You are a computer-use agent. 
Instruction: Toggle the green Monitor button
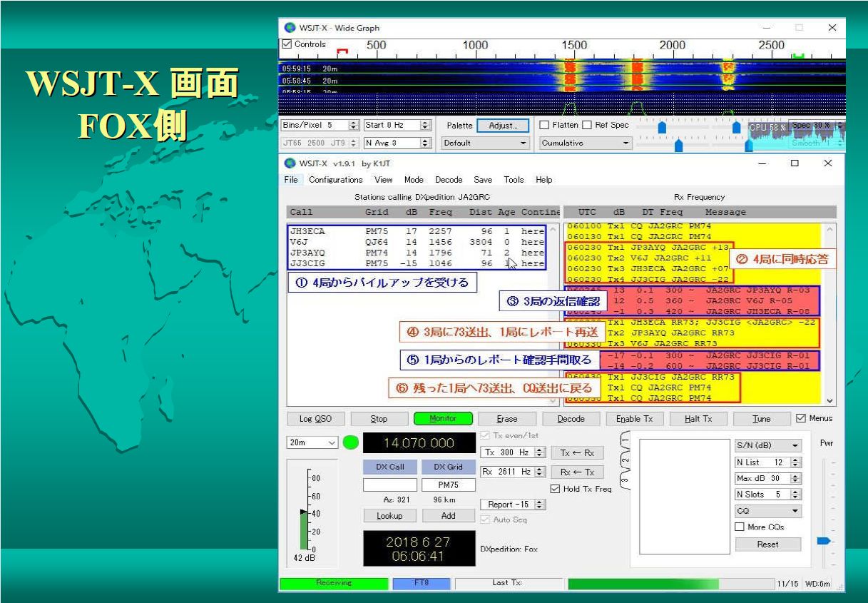click(443, 419)
